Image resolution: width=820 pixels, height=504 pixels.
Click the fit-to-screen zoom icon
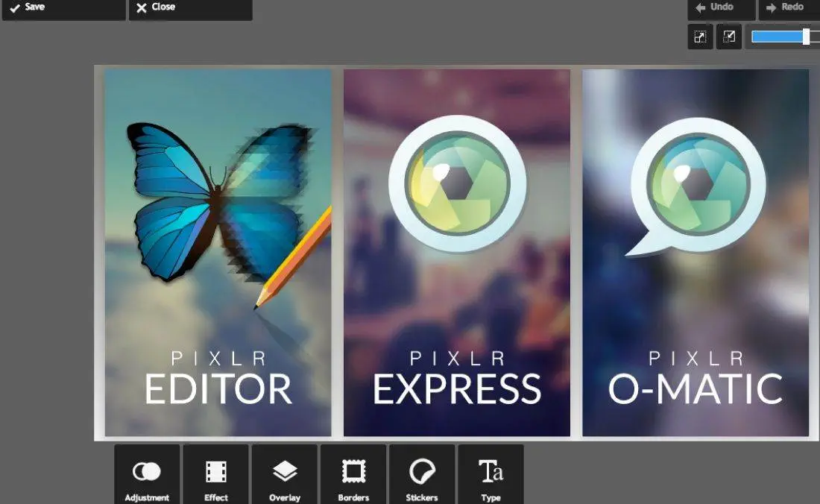point(700,37)
